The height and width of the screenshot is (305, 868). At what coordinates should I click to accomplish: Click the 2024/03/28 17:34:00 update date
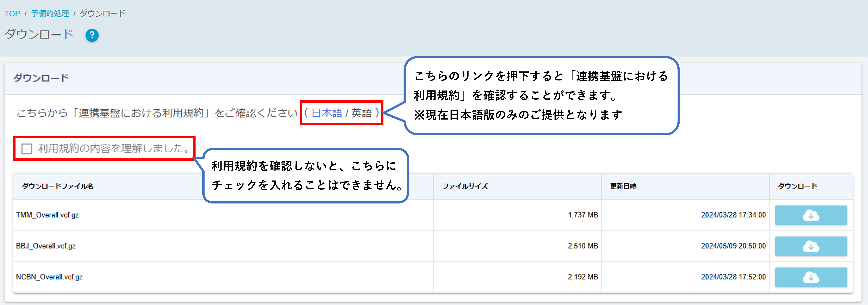click(733, 215)
